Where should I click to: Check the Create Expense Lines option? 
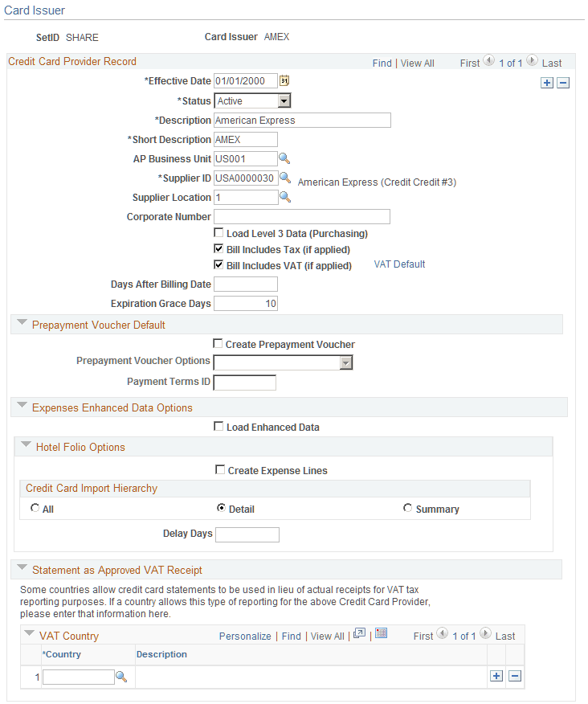(x=218, y=470)
